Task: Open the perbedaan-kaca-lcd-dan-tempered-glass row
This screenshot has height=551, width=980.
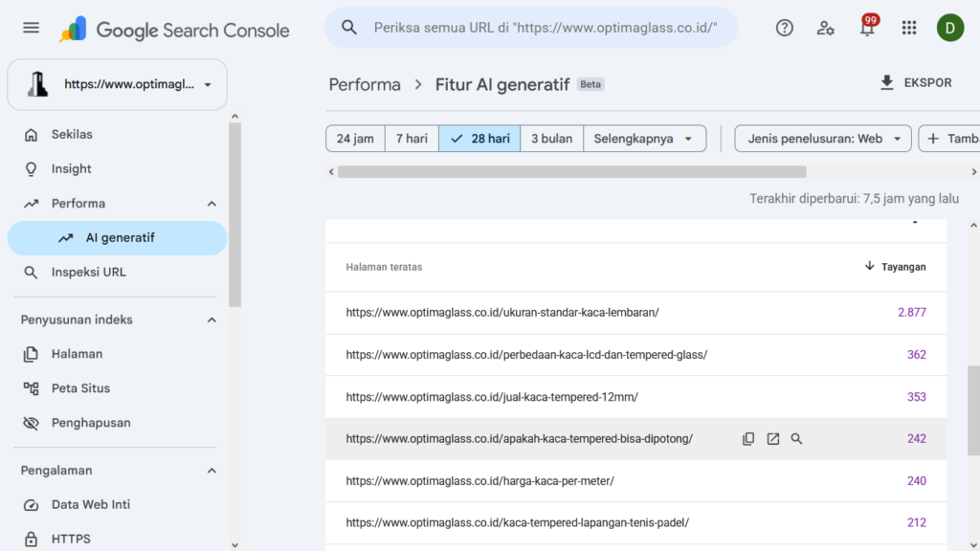Action: tap(635, 355)
